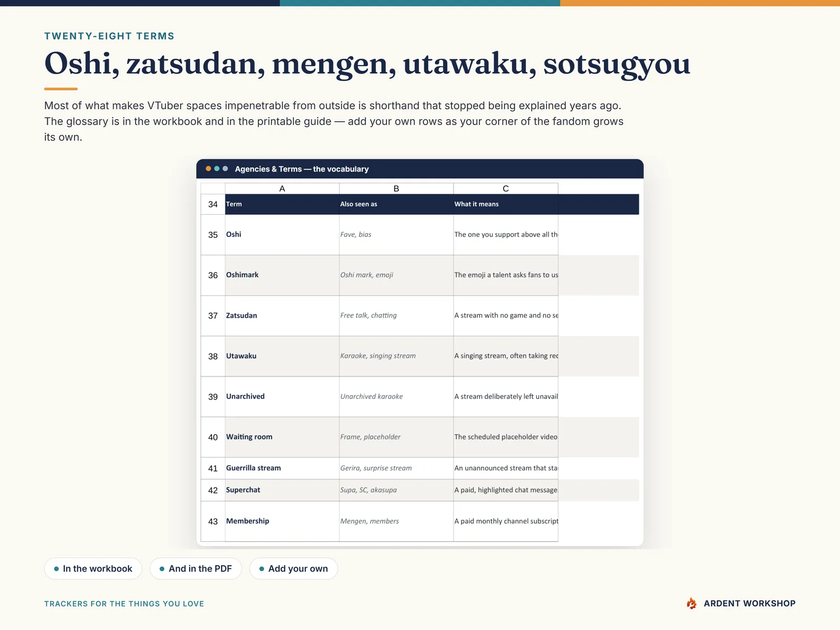The width and height of the screenshot is (840, 630).
Task: Click the orange window dot in title bar
Action: point(208,169)
